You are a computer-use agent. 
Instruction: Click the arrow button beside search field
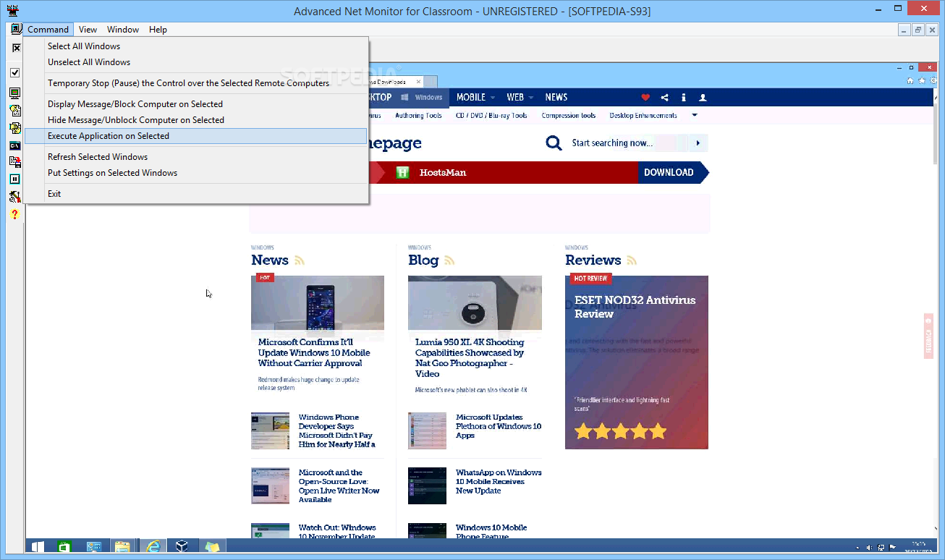pyautogui.click(x=698, y=143)
